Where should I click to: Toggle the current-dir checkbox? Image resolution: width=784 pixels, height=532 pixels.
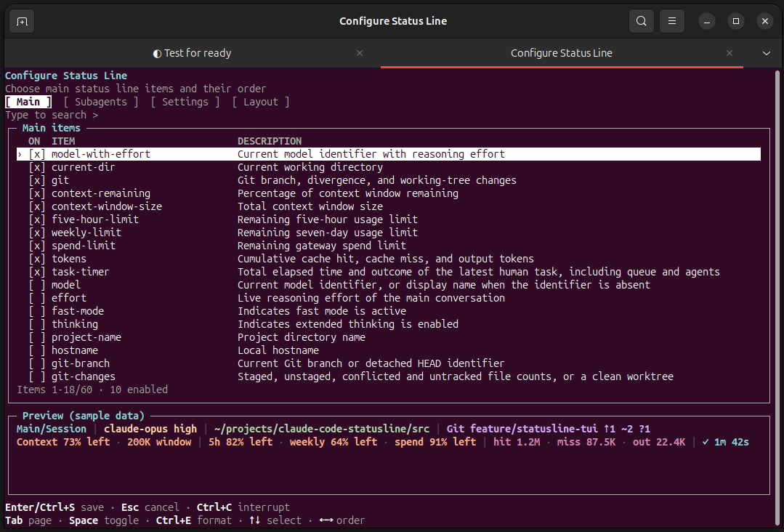[37, 167]
